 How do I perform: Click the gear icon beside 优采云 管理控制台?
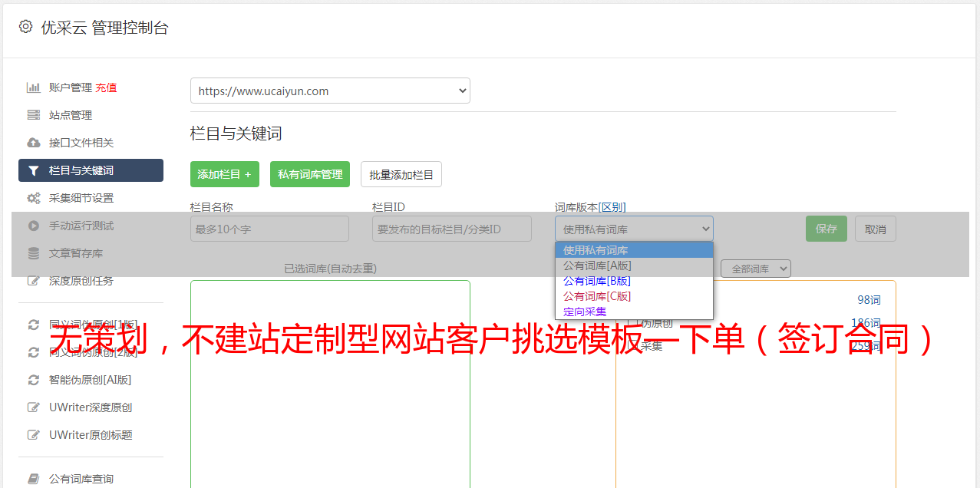(x=25, y=27)
